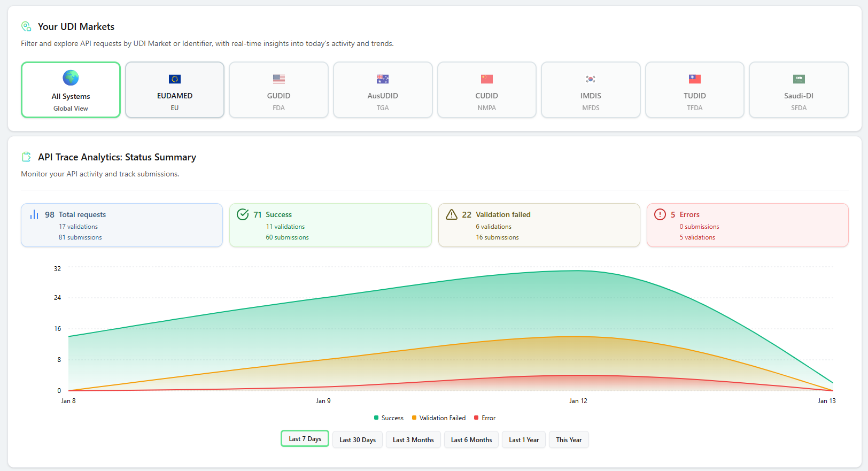Click the bar chart icon for Total requests

[34, 214]
